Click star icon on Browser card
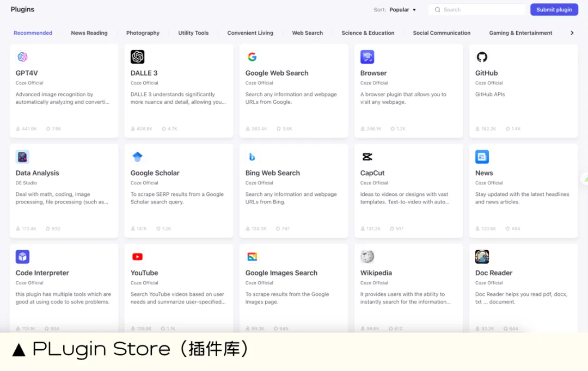588x371 pixels. pyautogui.click(x=393, y=128)
